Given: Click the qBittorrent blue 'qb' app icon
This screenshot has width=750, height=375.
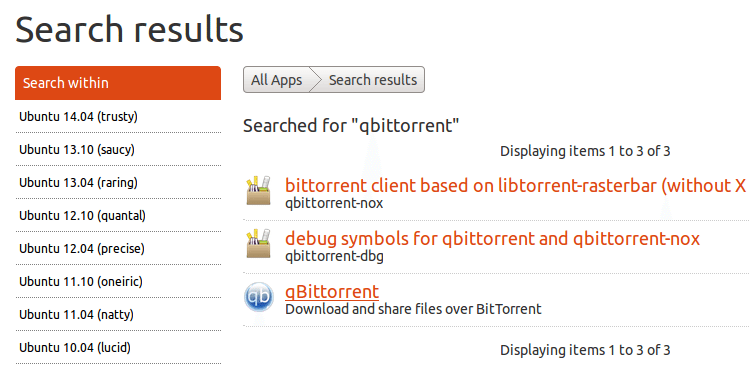Looking at the screenshot, I should pos(259,298).
